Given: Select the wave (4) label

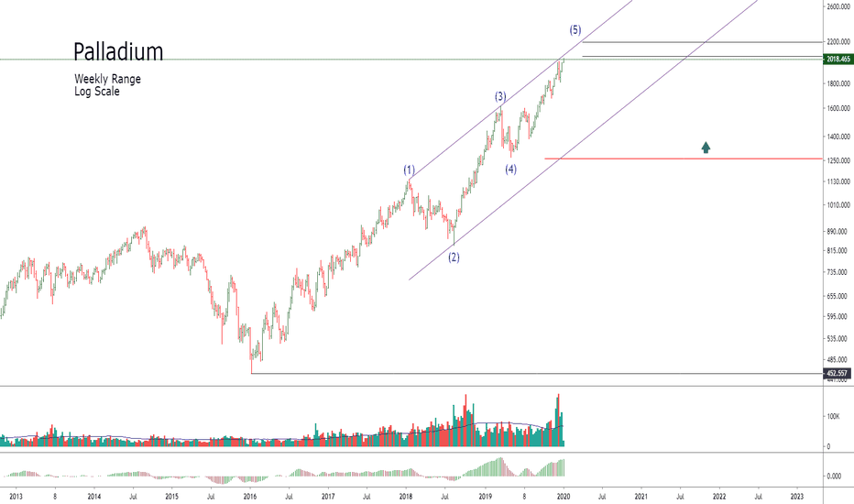Looking at the screenshot, I should [510, 170].
